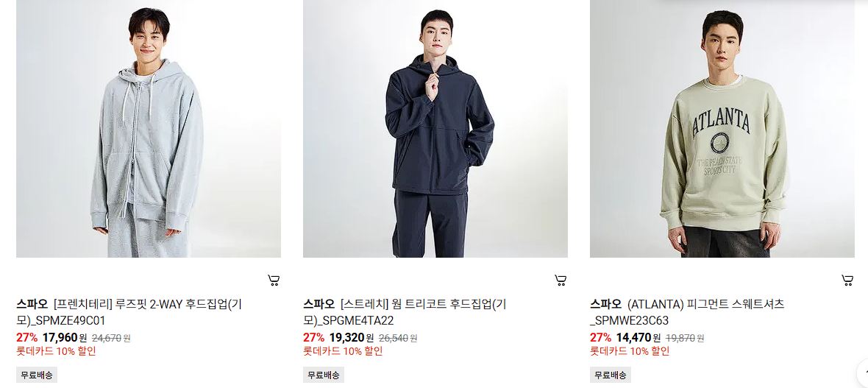Image resolution: width=868 pixels, height=388 pixels.
Task: Add navy tricot hoodie to cart
Action: pos(561,281)
